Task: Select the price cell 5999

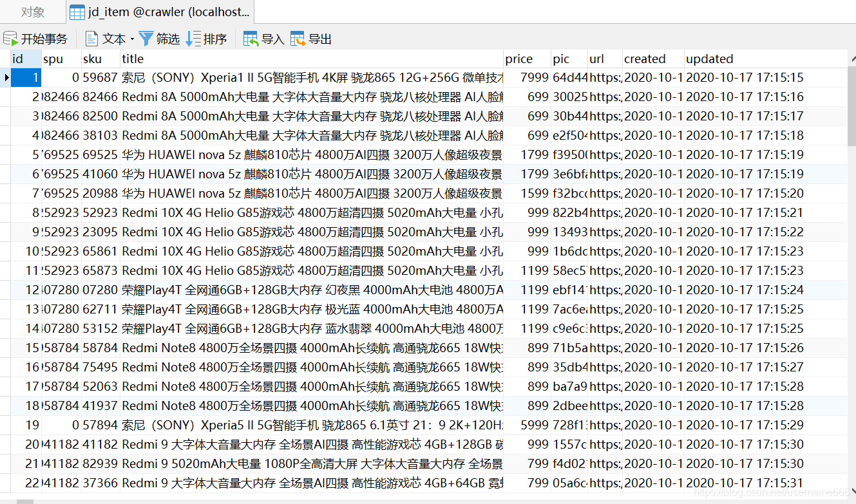Action: (x=527, y=425)
